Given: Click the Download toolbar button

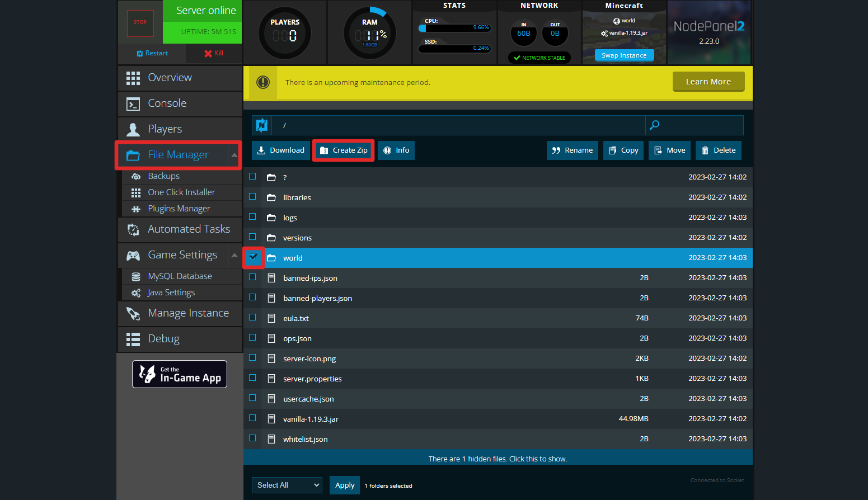Looking at the screenshot, I should (x=281, y=150).
